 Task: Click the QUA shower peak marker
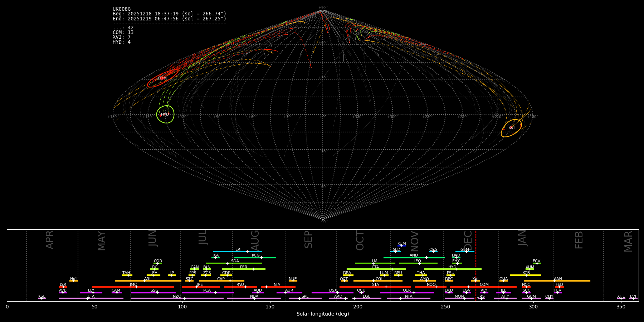503,281
